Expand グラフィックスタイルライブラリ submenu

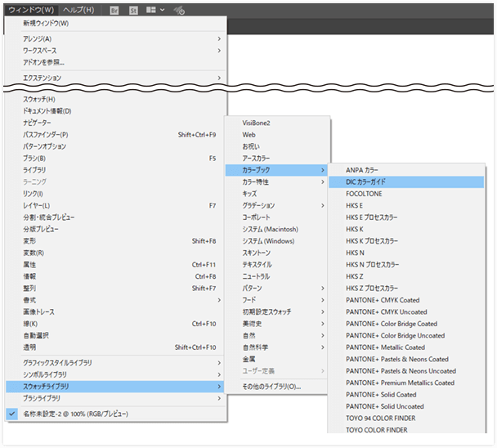(116, 363)
